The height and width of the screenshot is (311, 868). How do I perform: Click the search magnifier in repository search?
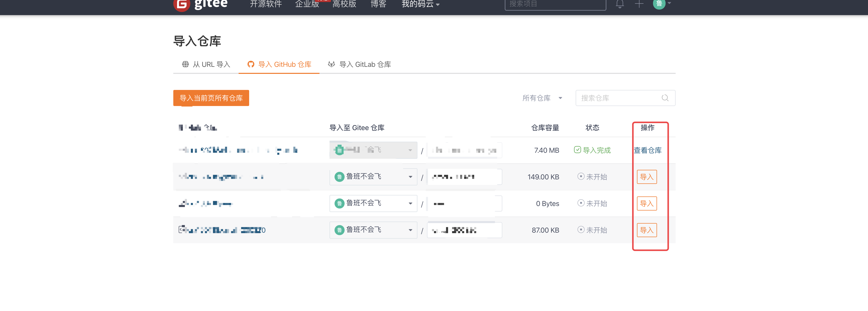click(x=665, y=98)
